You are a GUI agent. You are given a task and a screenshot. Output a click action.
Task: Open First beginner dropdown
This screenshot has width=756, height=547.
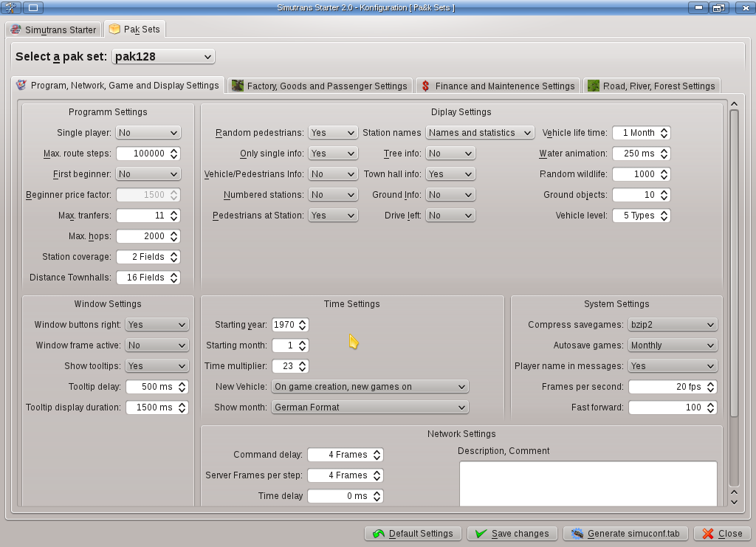(x=148, y=174)
